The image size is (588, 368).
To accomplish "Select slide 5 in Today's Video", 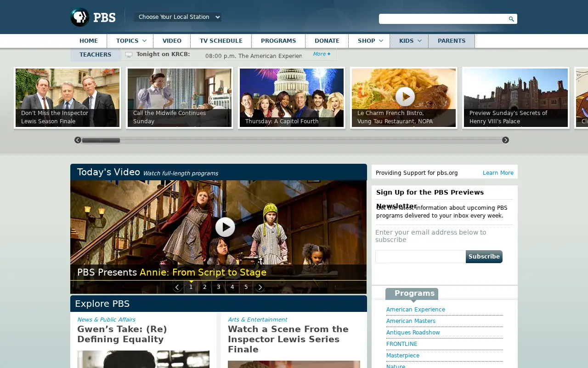I will coord(246,287).
